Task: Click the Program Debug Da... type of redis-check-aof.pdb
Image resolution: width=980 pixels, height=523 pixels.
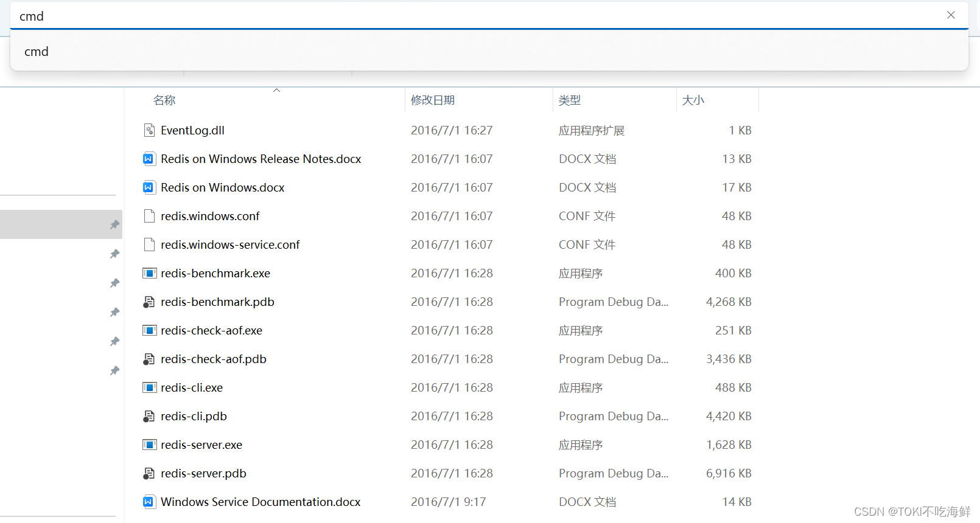Action: point(614,359)
